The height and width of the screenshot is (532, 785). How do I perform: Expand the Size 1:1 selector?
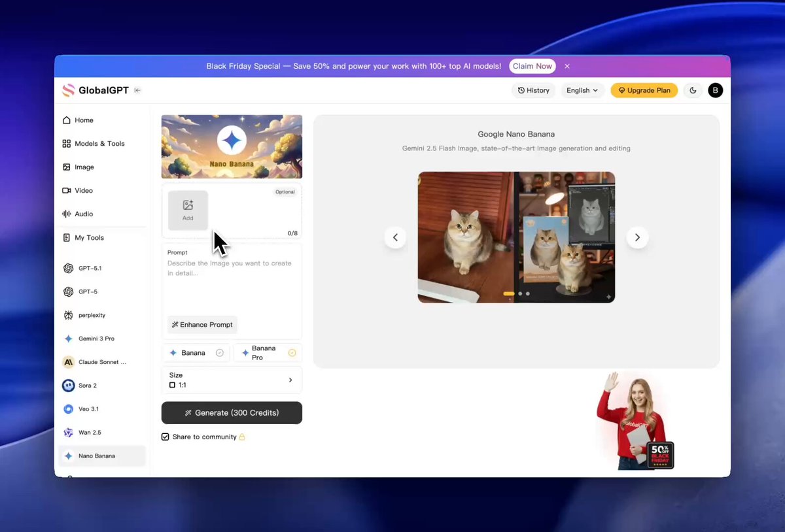click(x=232, y=380)
